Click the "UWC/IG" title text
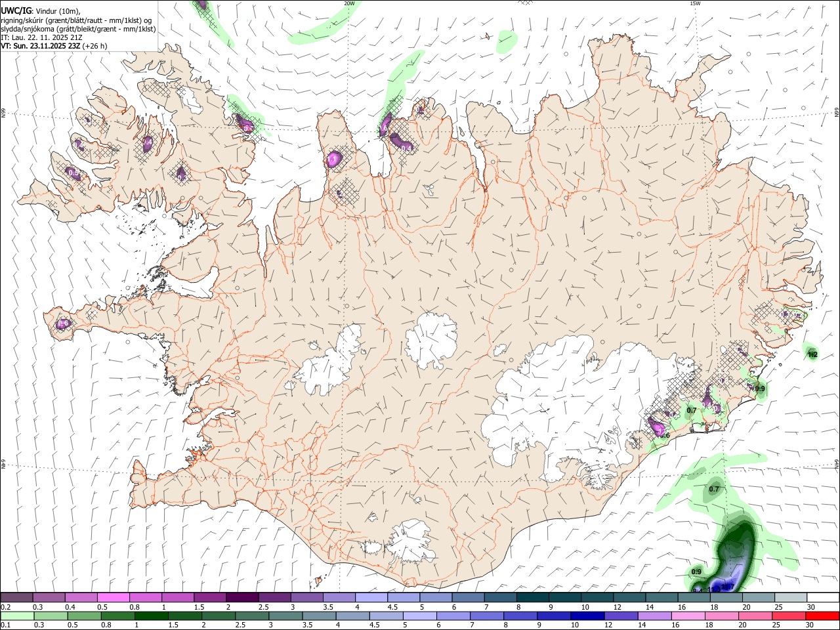 point(16,10)
